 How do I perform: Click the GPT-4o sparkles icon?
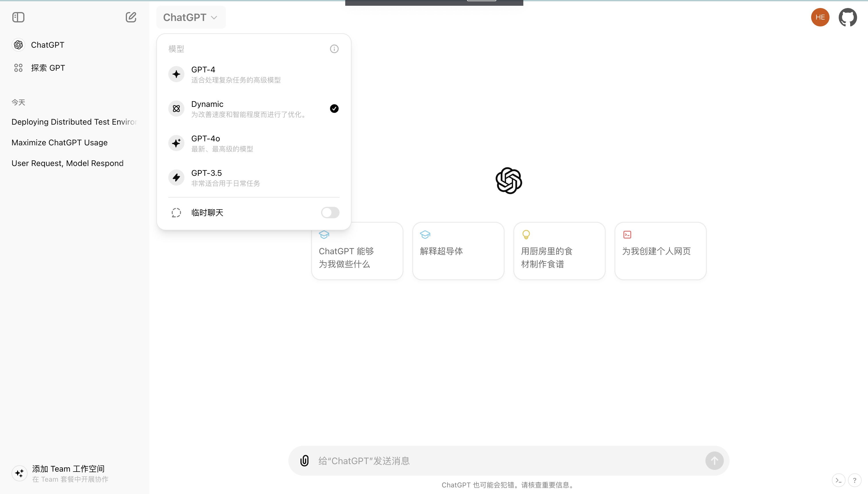coord(176,143)
